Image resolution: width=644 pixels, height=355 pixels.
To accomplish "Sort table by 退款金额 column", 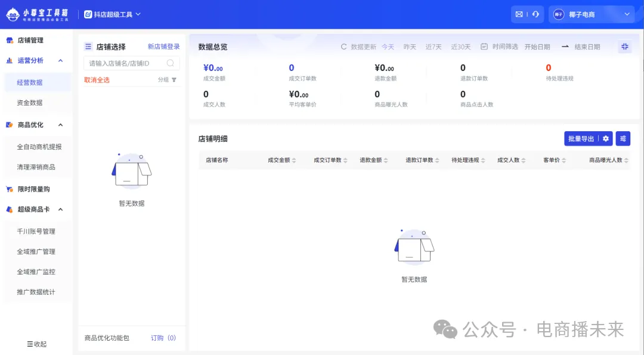I will (385, 160).
